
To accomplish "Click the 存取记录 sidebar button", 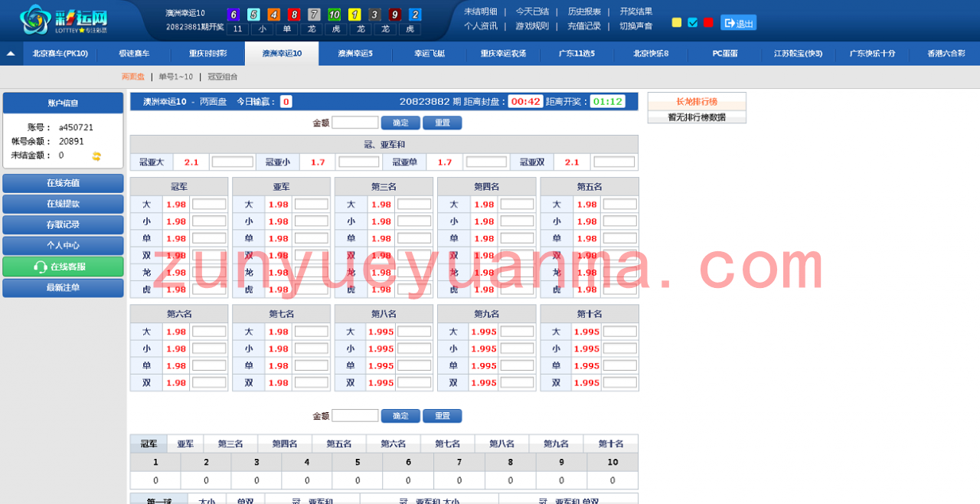I will (x=63, y=224).
